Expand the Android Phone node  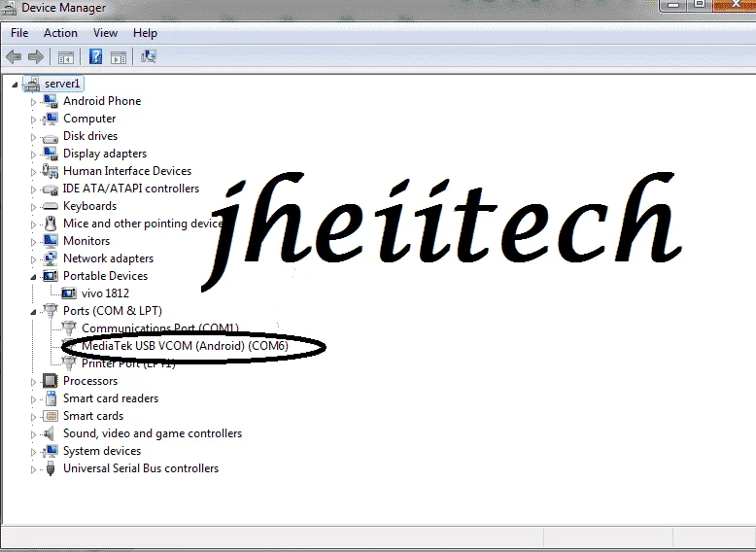click(33, 102)
